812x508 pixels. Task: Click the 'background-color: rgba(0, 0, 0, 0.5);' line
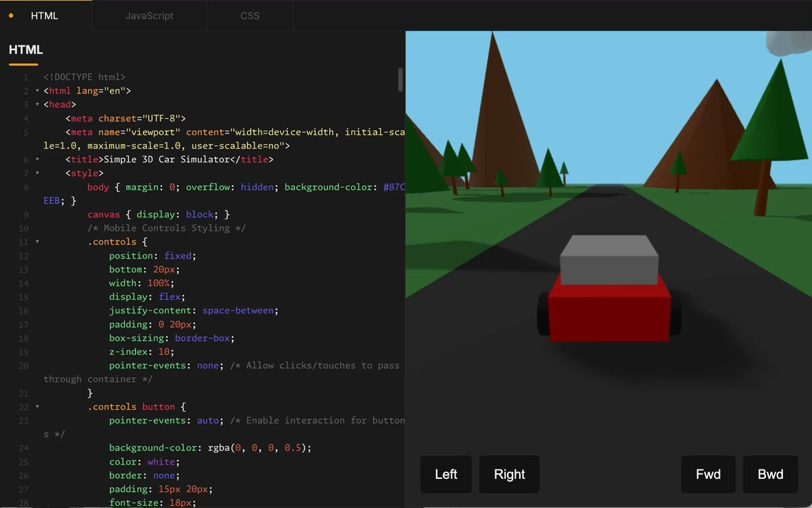(x=210, y=448)
